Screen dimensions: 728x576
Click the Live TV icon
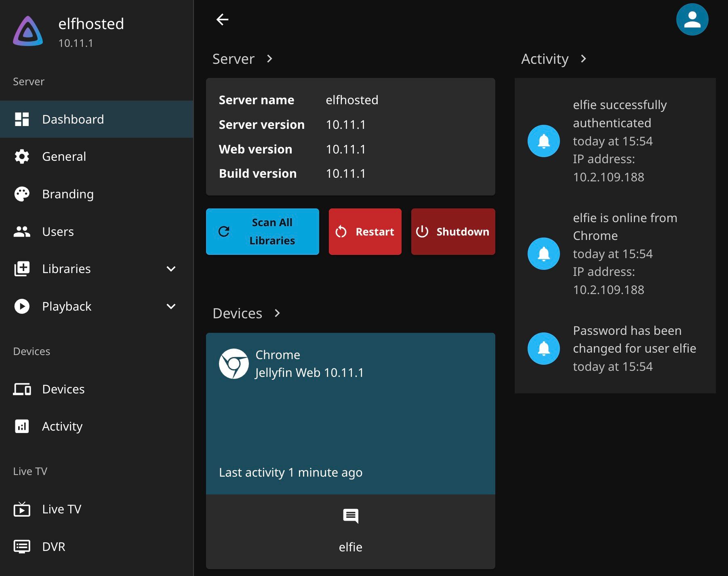tap(22, 509)
